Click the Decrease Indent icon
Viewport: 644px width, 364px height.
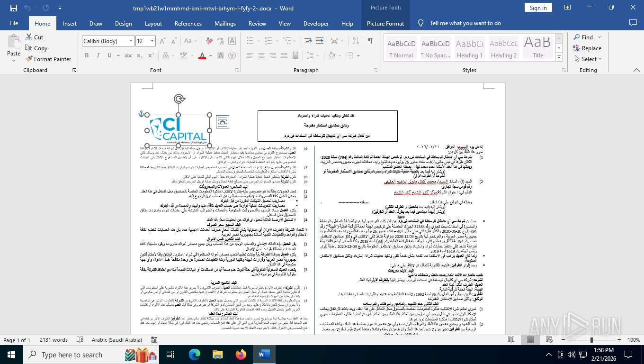tap(308, 41)
